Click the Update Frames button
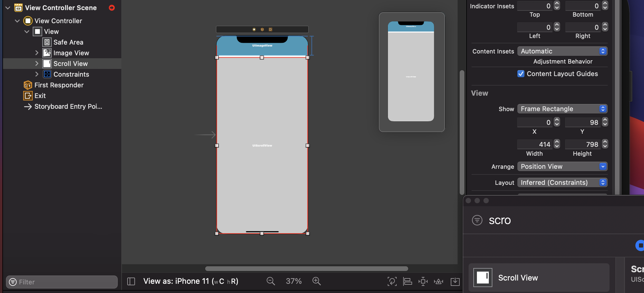The height and width of the screenshot is (293, 644). click(392, 281)
